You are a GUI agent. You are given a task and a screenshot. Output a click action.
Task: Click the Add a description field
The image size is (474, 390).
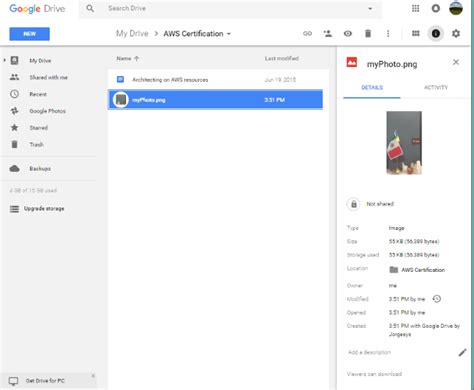369,352
